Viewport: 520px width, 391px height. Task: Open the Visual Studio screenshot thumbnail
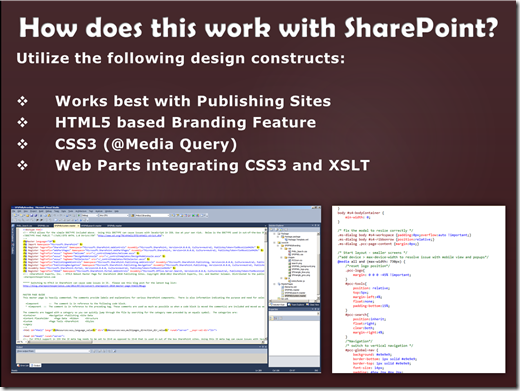tap(166, 289)
